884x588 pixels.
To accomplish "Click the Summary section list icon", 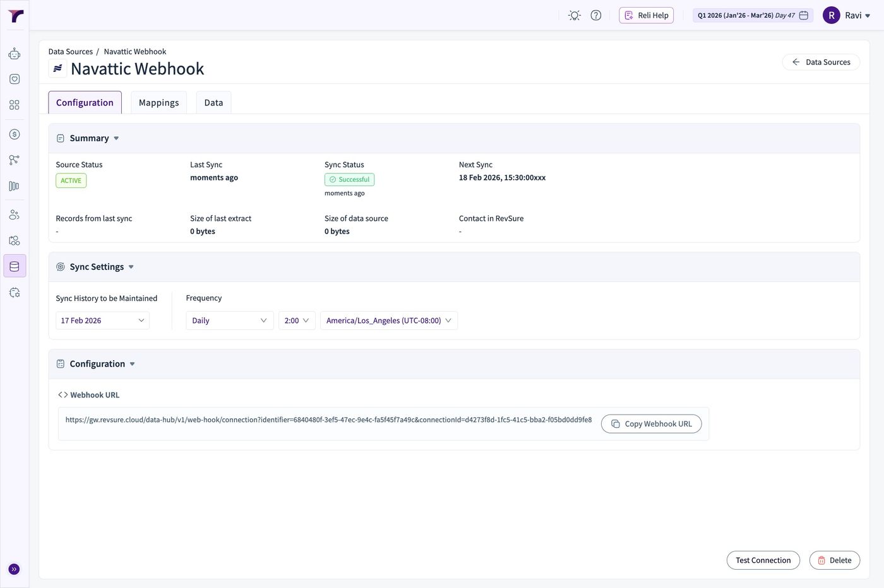I will (61, 138).
